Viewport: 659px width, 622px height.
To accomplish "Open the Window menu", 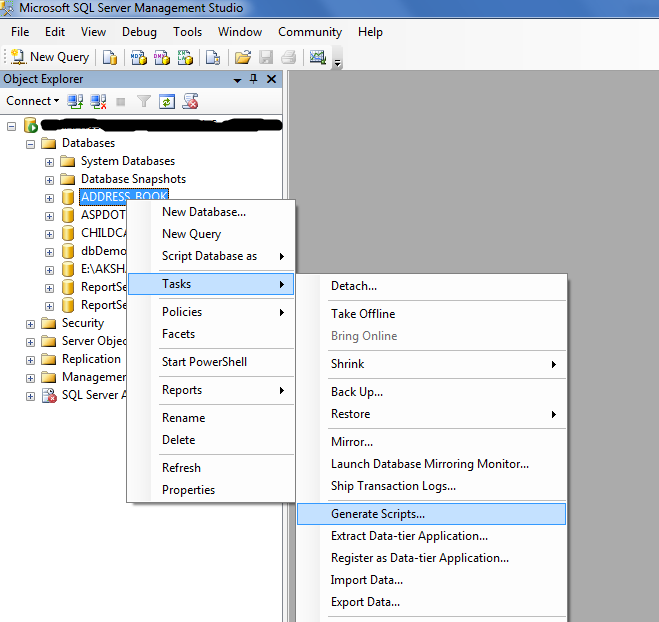I will click(x=240, y=32).
